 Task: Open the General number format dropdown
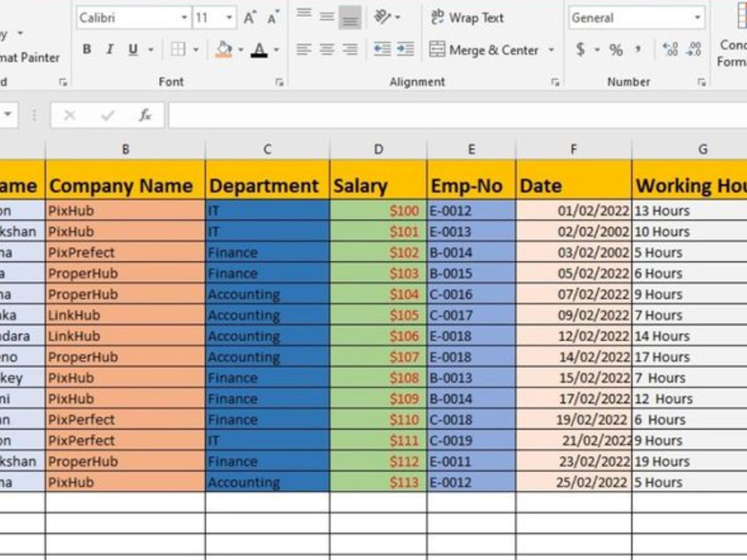698,18
